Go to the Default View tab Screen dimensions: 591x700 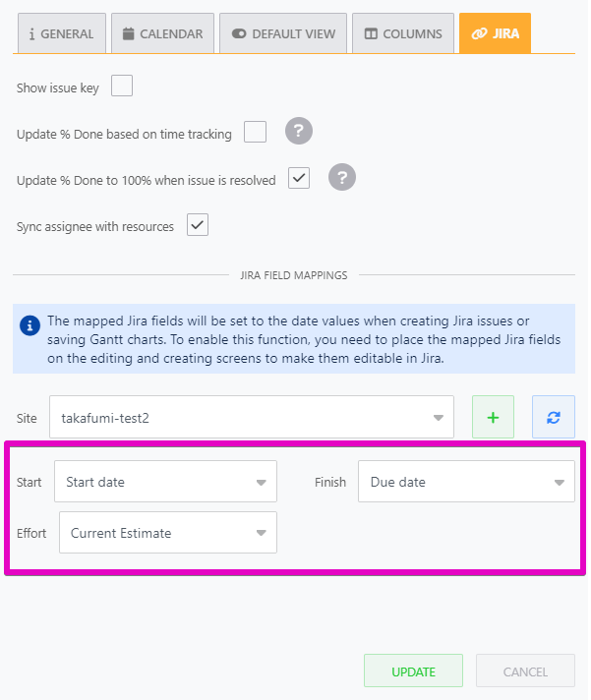coord(282,33)
